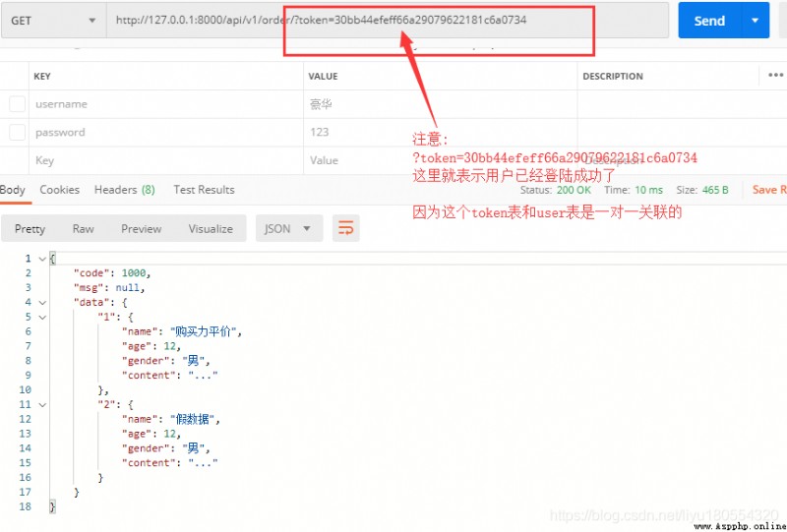Switch to the Body response tab

(13, 190)
